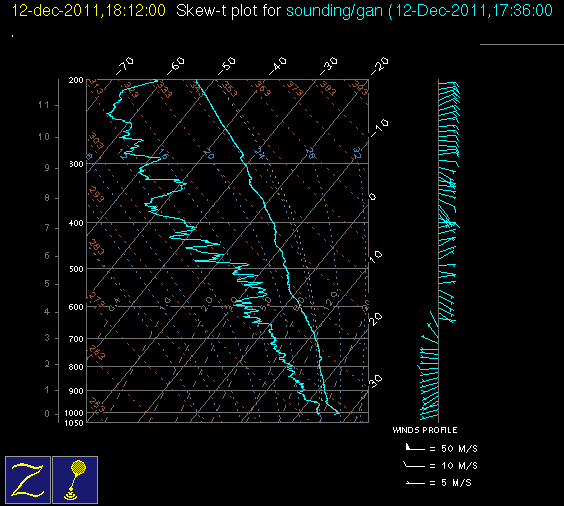The width and height of the screenshot is (564, 506).
Task: Click the '800' pressure level label
Action: [76, 367]
